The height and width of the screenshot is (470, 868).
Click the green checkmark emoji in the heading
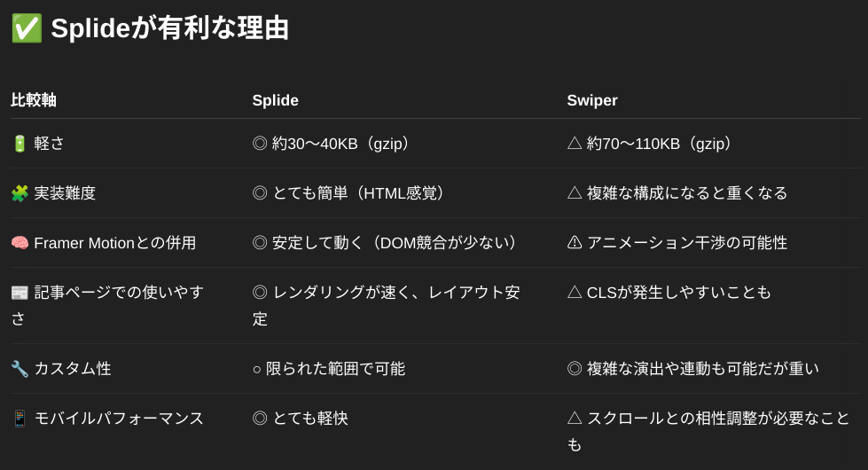(27, 28)
